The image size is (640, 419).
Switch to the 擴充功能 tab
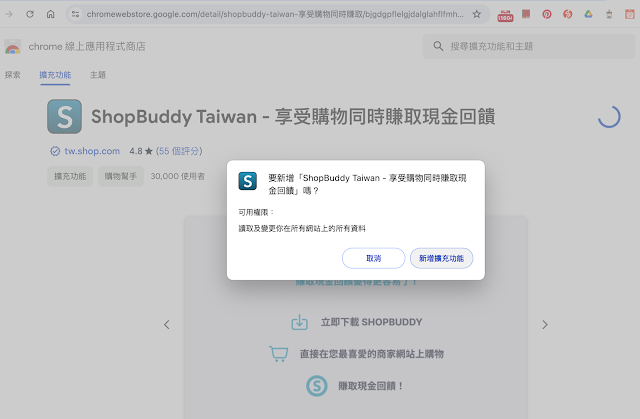coord(55,75)
